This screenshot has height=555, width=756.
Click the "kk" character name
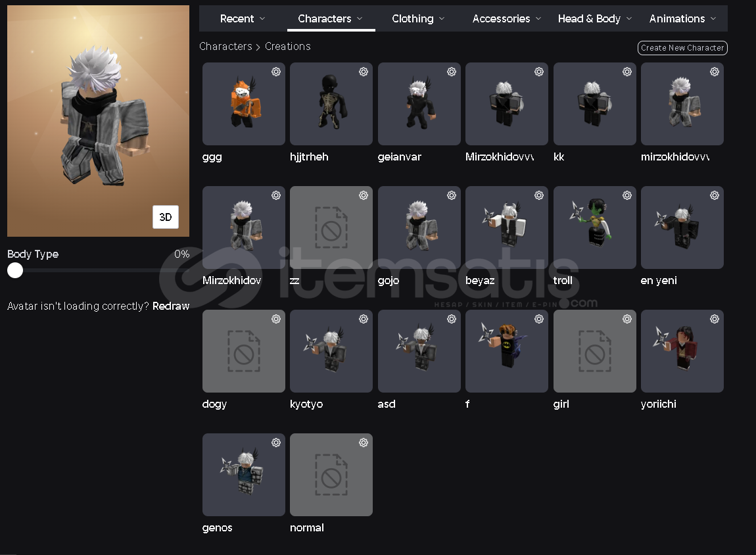[558, 157]
